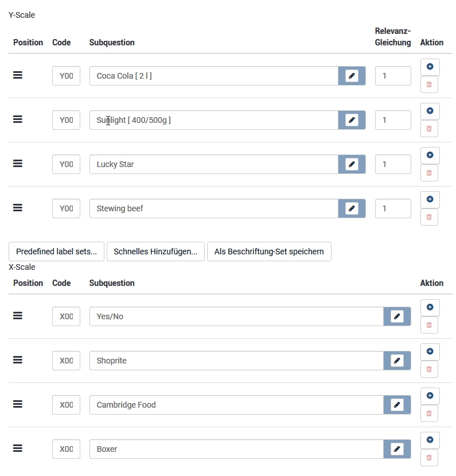Viewport: 456px width, 476px height.
Task: Click Als Beschriftung-Set speichern button
Action: point(269,251)
